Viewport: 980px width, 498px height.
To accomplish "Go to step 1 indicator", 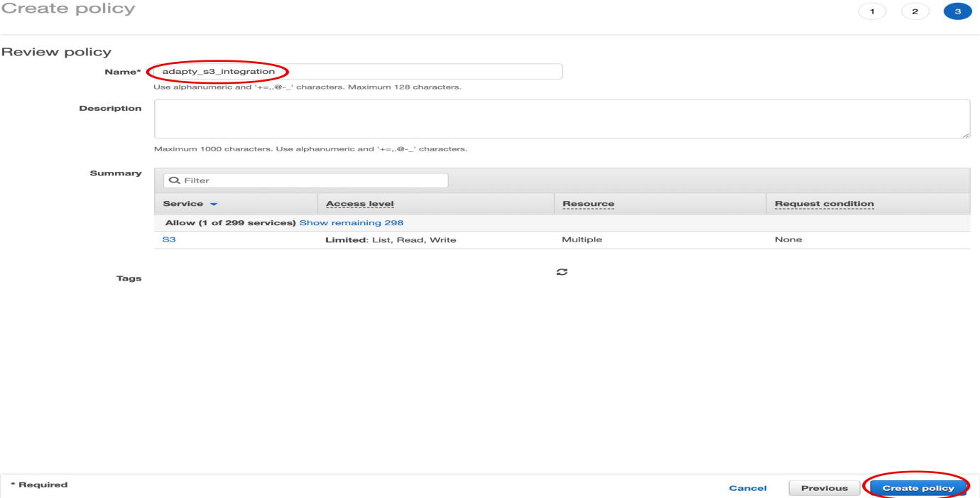I will pos(872,12).
